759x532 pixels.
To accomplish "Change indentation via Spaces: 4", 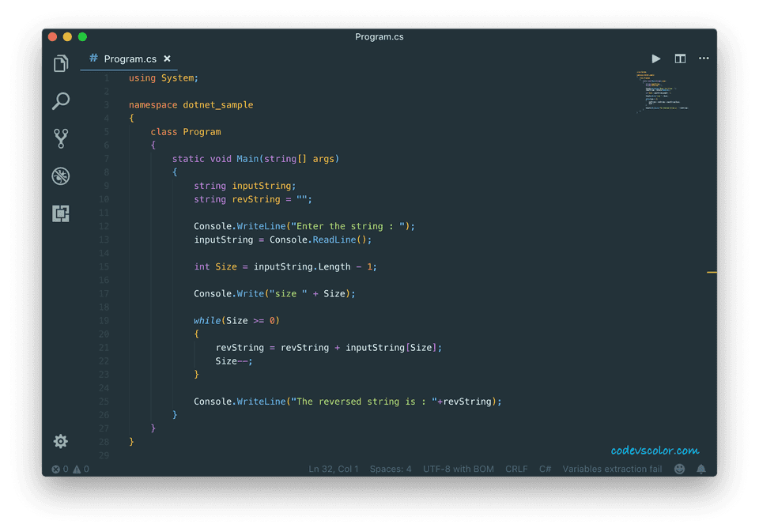I will tap(391, 469).
